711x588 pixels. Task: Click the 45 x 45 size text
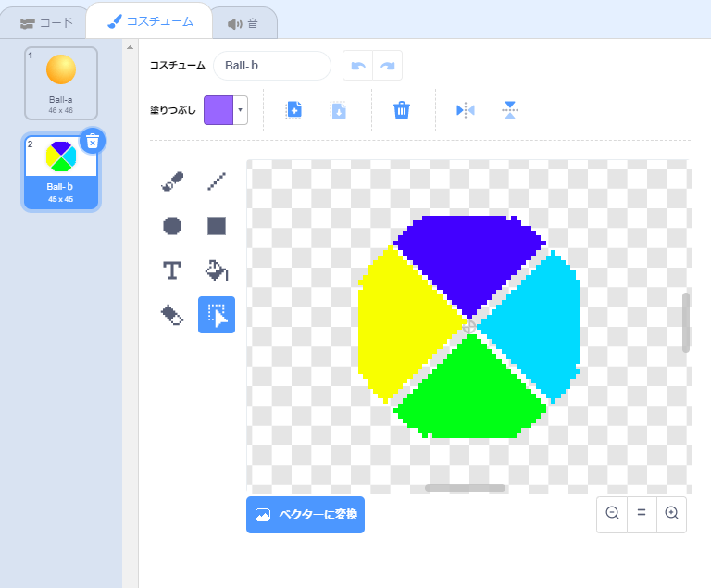pos(61,199)
